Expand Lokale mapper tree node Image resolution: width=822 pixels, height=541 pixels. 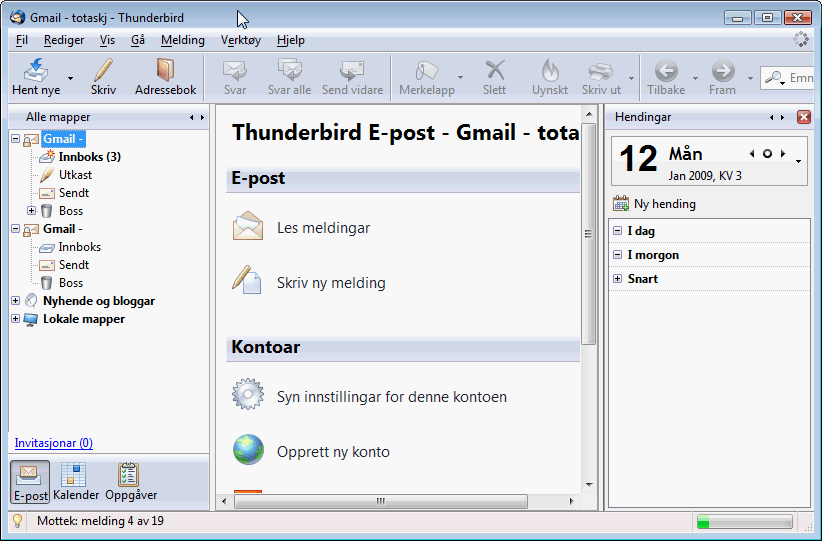(15, 319)
